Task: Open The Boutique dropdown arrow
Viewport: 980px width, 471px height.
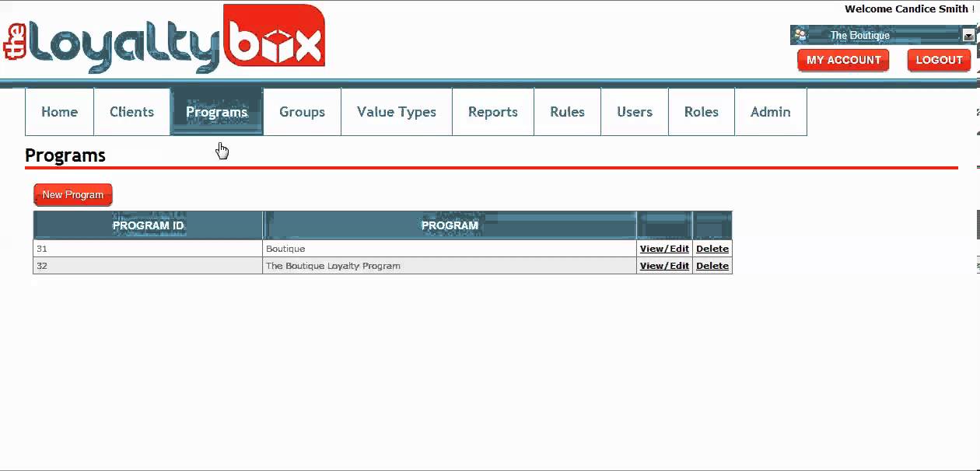Action: 968,35
